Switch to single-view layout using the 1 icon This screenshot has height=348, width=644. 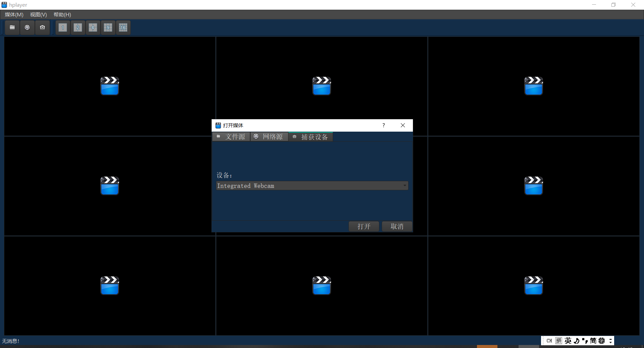tap(63, 27)
